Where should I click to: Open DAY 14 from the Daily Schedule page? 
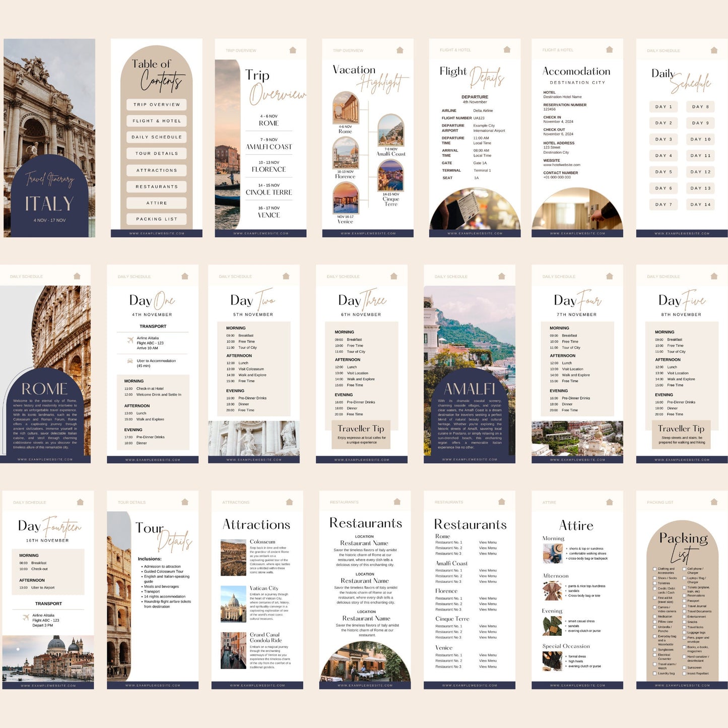coord(701,204)
